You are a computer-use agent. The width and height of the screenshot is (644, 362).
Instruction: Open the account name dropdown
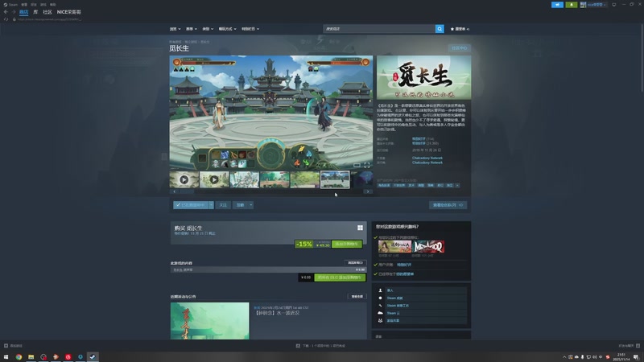click(x=597, y=5)
